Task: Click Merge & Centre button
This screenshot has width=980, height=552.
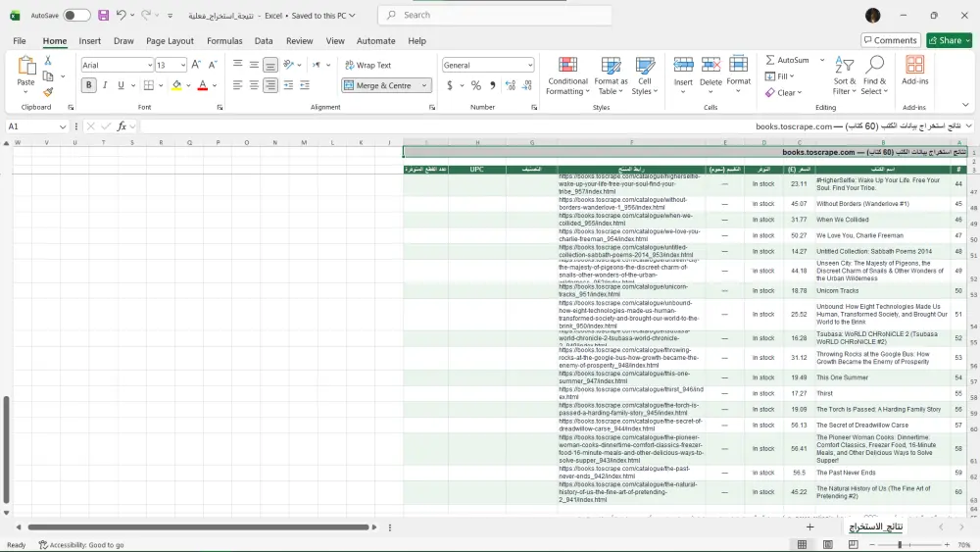Action: click(x=378, y=85)
